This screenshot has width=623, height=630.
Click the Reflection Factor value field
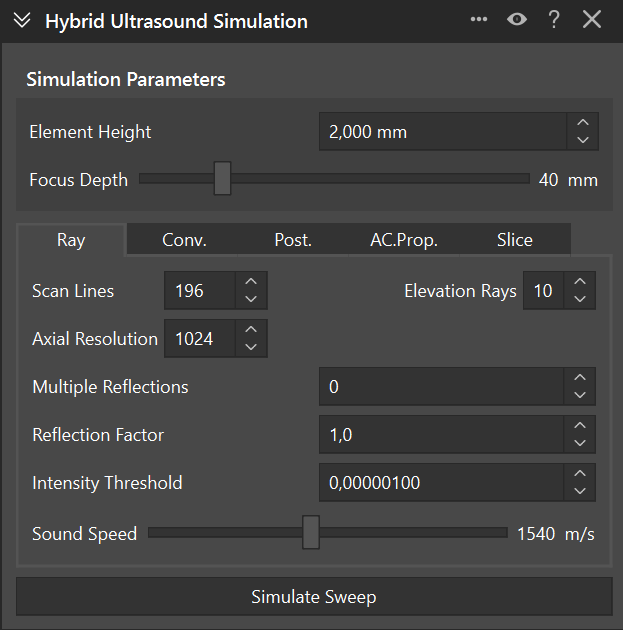441,434
